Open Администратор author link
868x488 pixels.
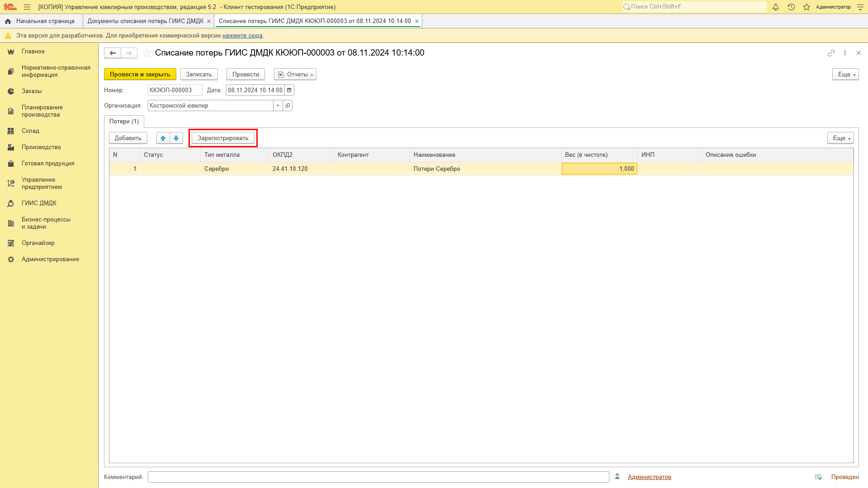click(649, 477)
